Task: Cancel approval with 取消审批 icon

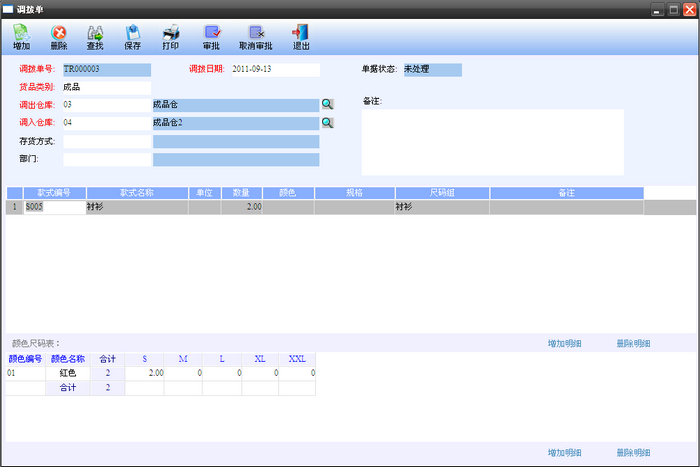Action: (255, 37)
